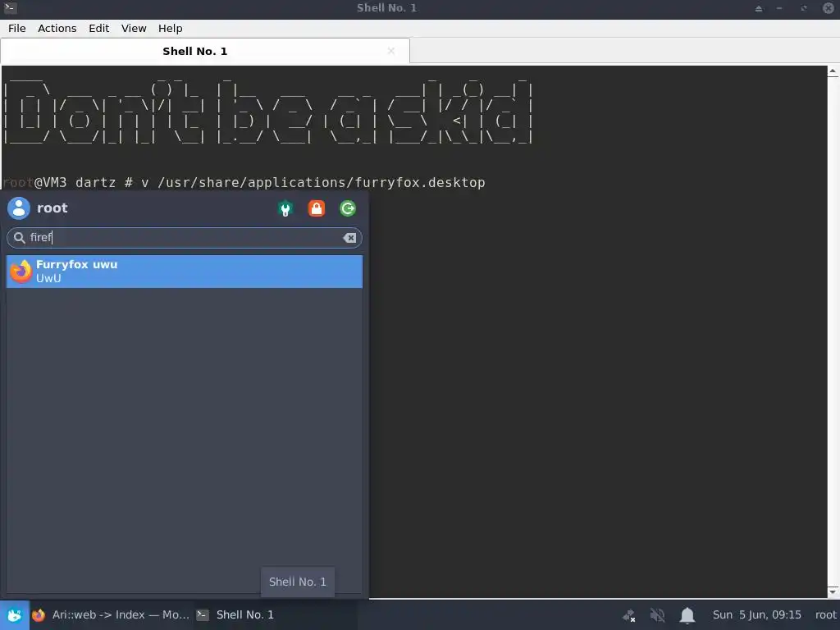Click the clock showing Sun 5 Jun, 09:15
The height and width of the screenshot is (630, 840).
(x=756, y=615)
